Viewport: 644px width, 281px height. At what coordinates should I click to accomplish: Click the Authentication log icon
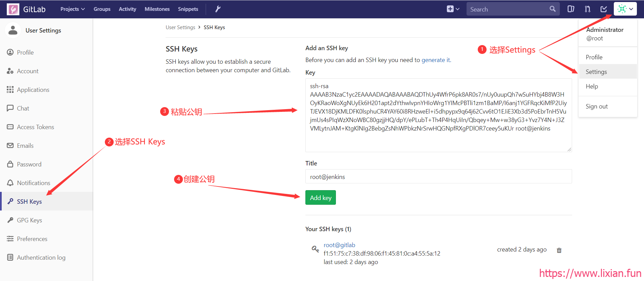[10, 257]
